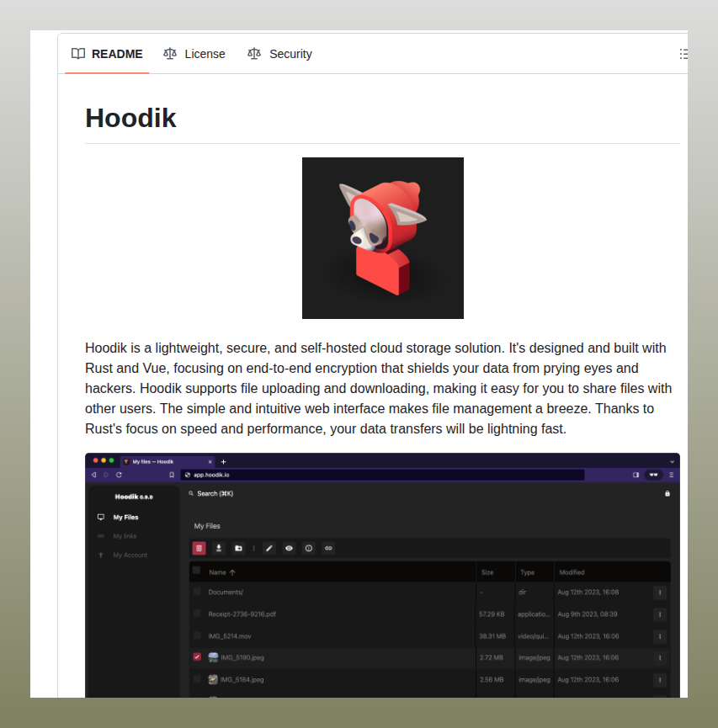Click the Documents/ folder name

pos(226,592)
